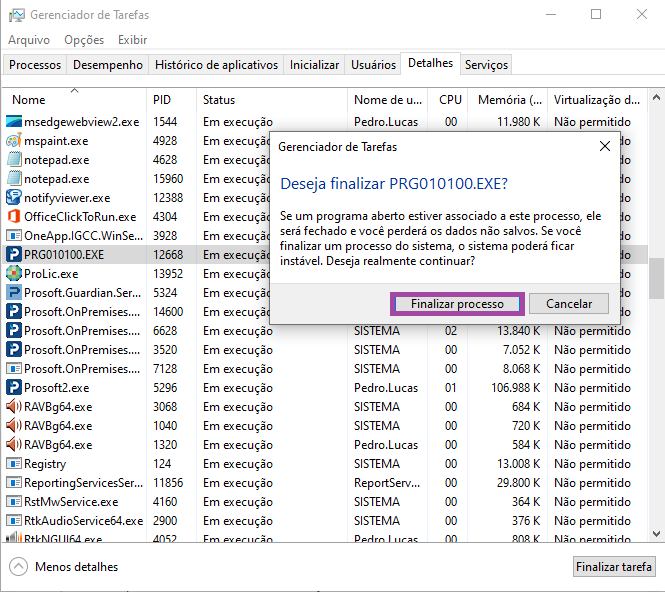Select the OfficeClickToRun.exe Office icon

[14, 217]
